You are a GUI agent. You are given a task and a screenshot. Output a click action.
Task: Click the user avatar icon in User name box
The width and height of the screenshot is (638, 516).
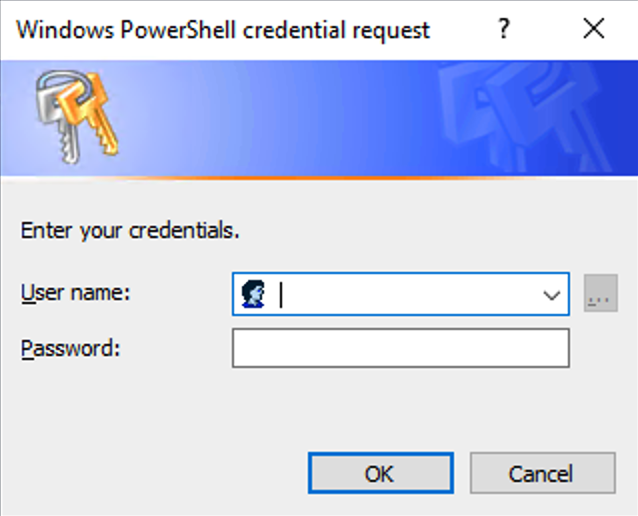[x=253, y=294]
